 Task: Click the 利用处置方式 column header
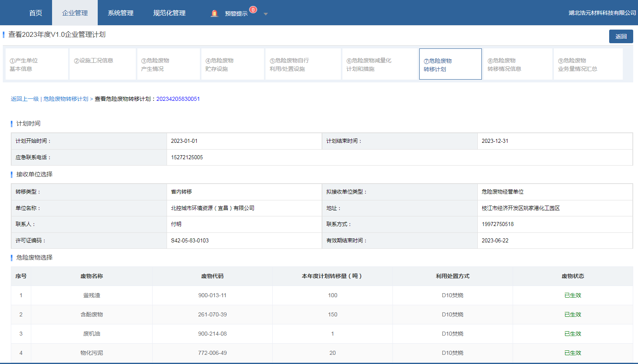[x=453, y=276]
